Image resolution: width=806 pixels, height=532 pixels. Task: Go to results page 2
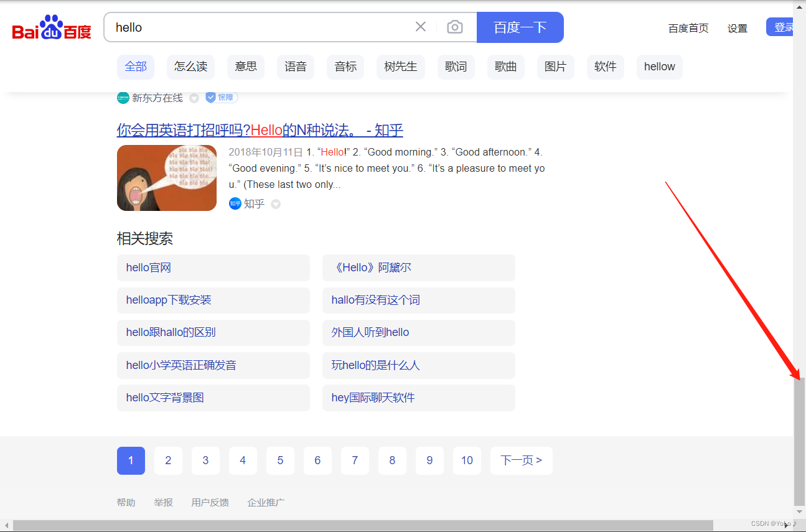point(168,460)
